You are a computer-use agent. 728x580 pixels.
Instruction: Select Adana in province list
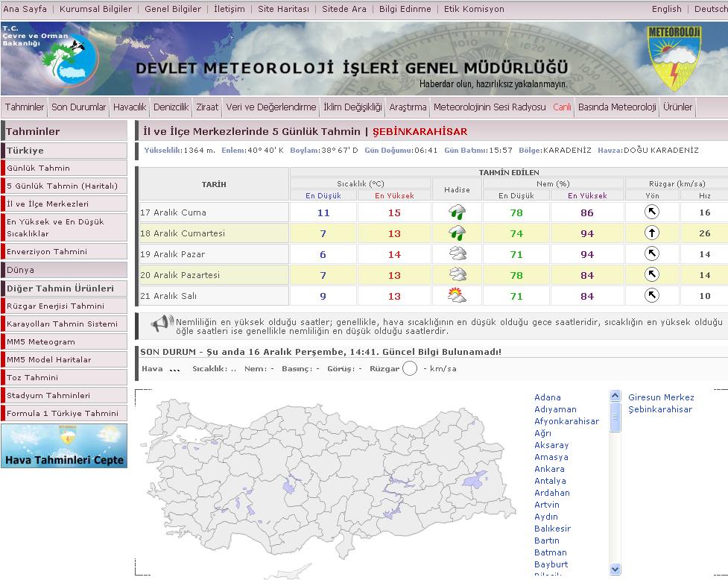[x=548, y=397]
